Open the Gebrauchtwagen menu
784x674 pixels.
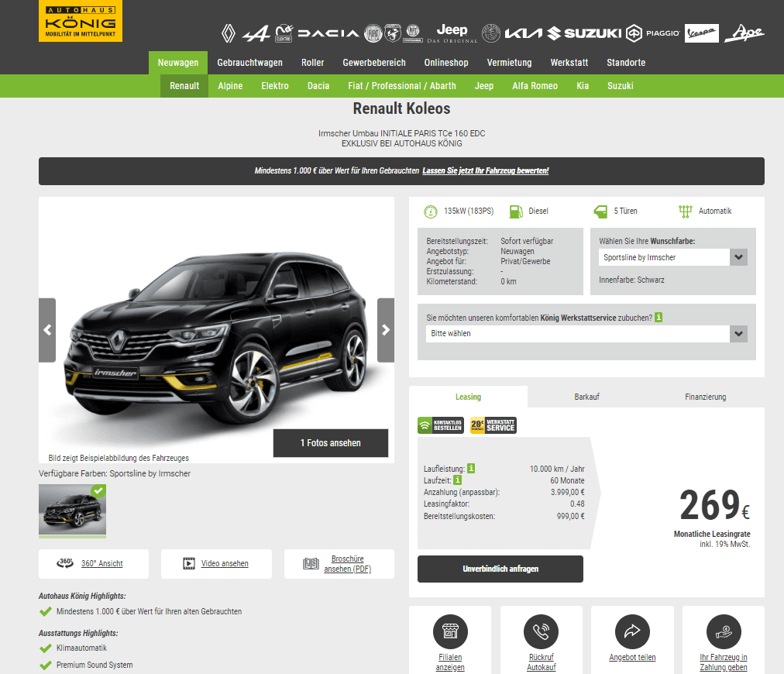tap(249, 63)
